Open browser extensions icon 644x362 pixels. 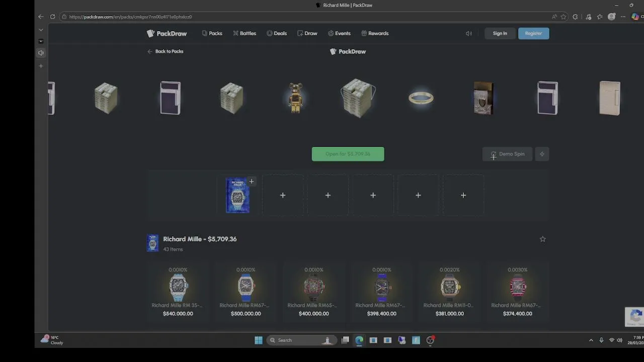click(575, 17)
